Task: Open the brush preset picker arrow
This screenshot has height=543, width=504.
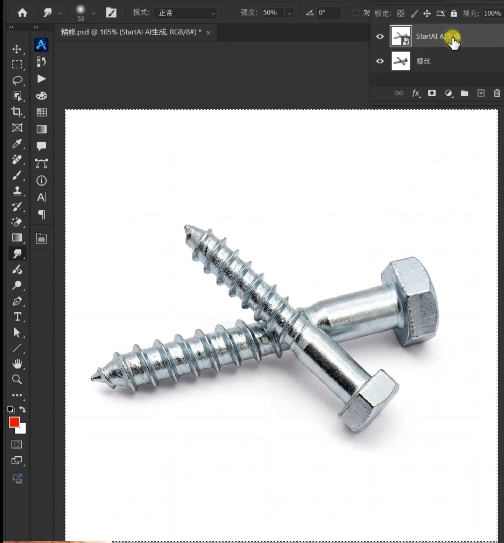Action: point(93,13)
